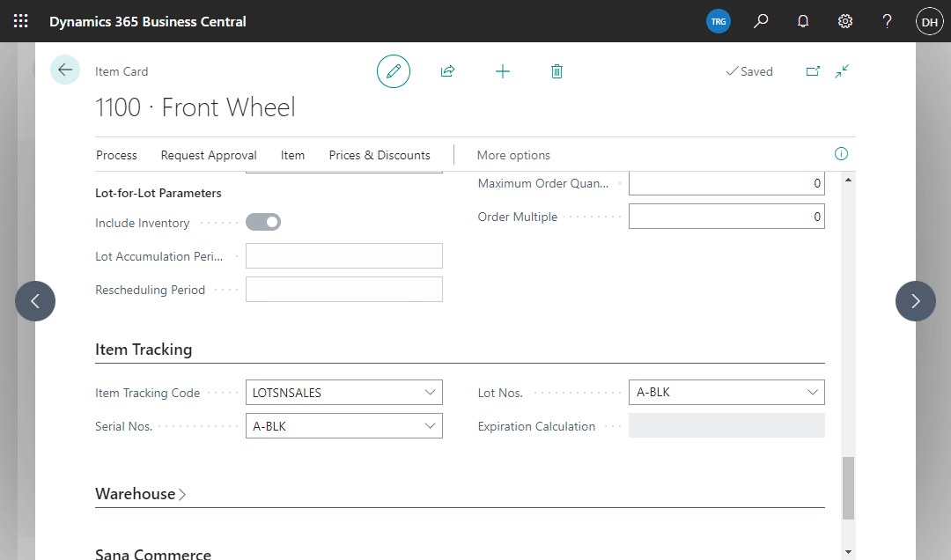Screen dimensions: 951x560
Task: Click the Item Card caption
Action: [122, 71]
